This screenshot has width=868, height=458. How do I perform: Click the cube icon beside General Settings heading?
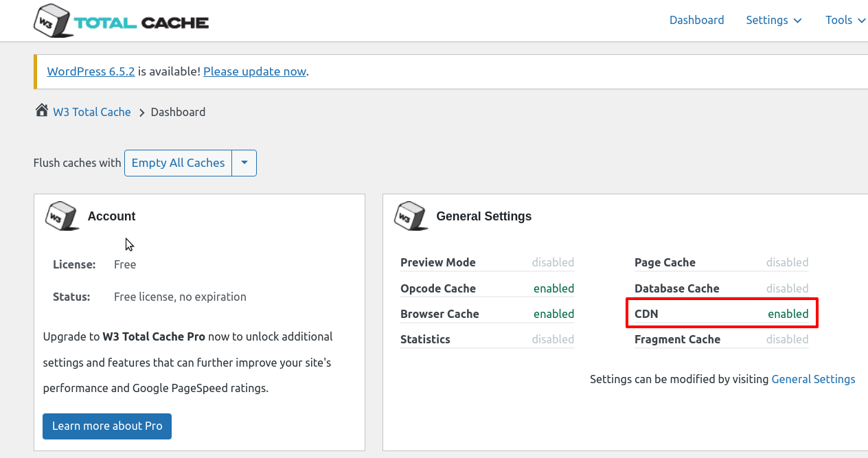click(x=411, y=216)
